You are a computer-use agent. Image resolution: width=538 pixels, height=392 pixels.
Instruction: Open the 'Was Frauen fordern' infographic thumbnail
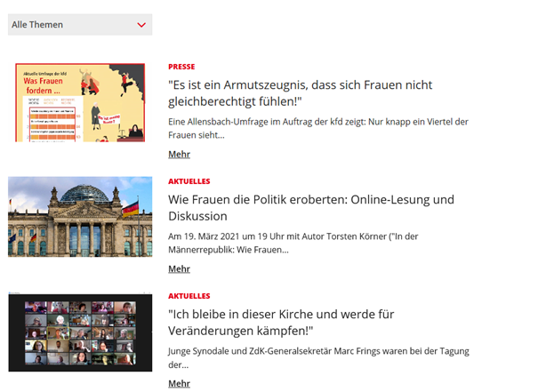pos(80,102)
